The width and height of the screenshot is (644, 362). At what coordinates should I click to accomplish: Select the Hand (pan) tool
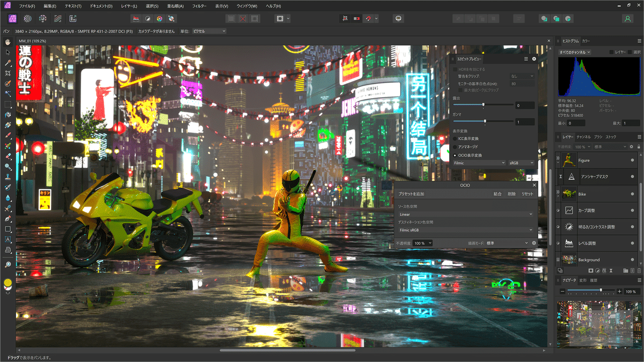8,42
